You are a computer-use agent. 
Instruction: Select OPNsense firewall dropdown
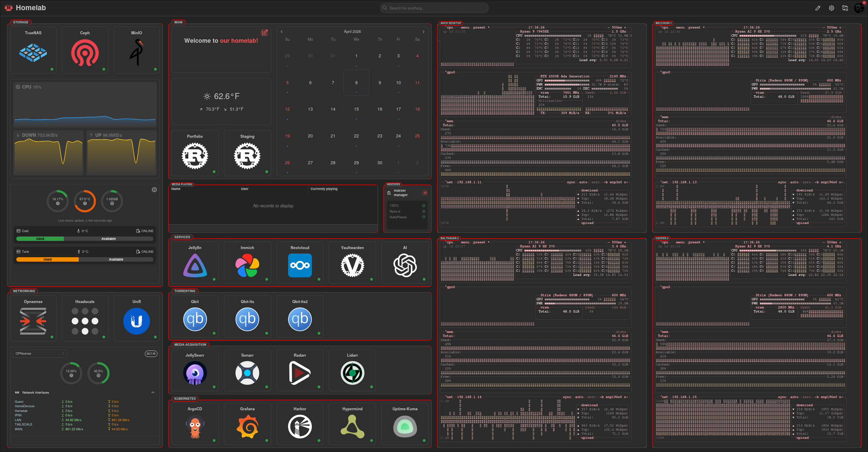tap(40, 354)
